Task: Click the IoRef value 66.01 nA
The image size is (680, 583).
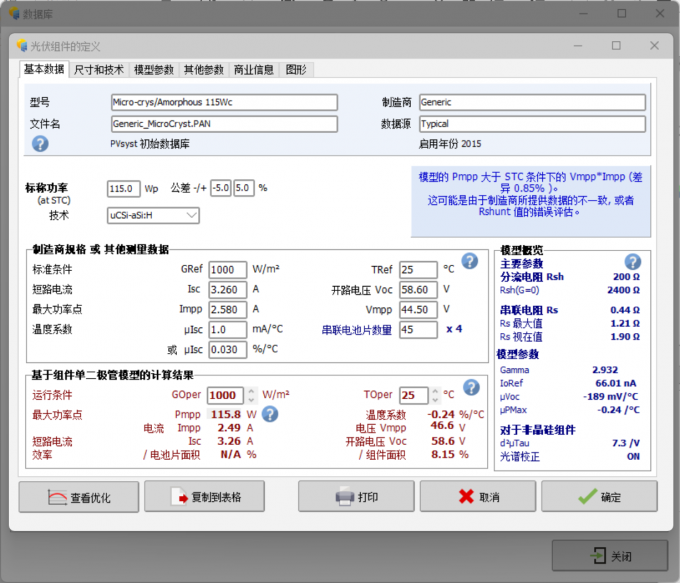Action: click(616, 383)
